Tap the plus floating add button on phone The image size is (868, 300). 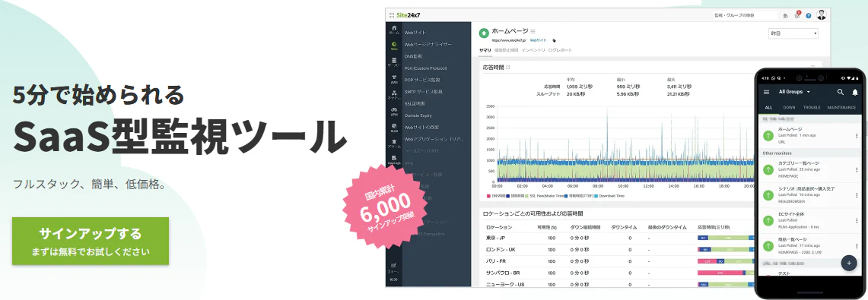point(849,263)
